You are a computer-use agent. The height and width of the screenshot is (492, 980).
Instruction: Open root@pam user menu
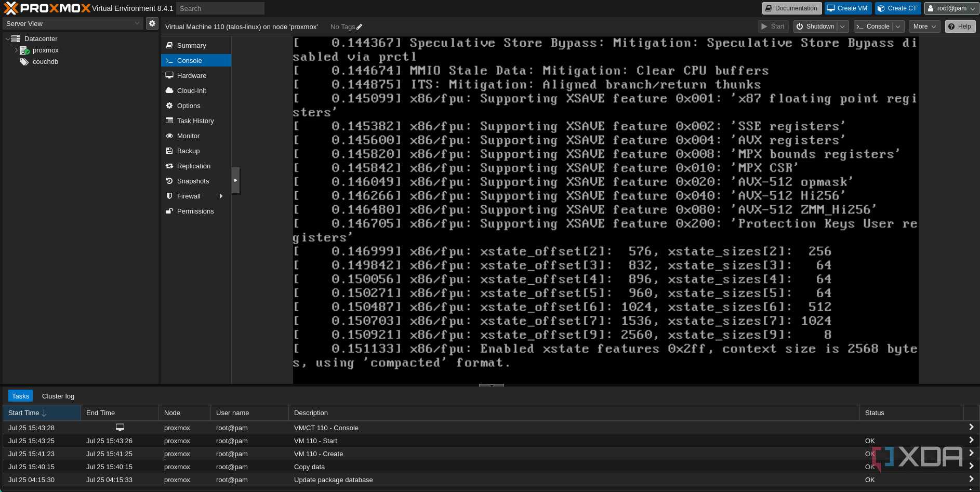tap(951, 8)
